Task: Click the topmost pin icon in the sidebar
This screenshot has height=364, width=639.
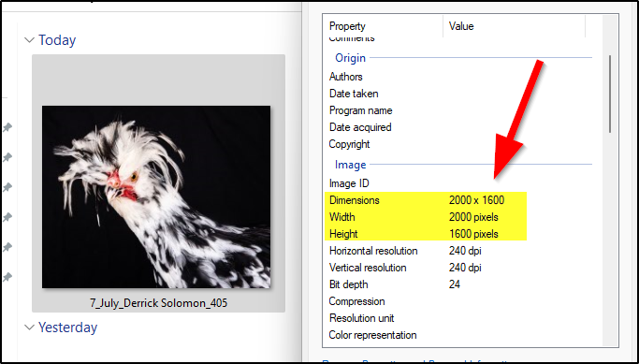Action: point(7,127)
